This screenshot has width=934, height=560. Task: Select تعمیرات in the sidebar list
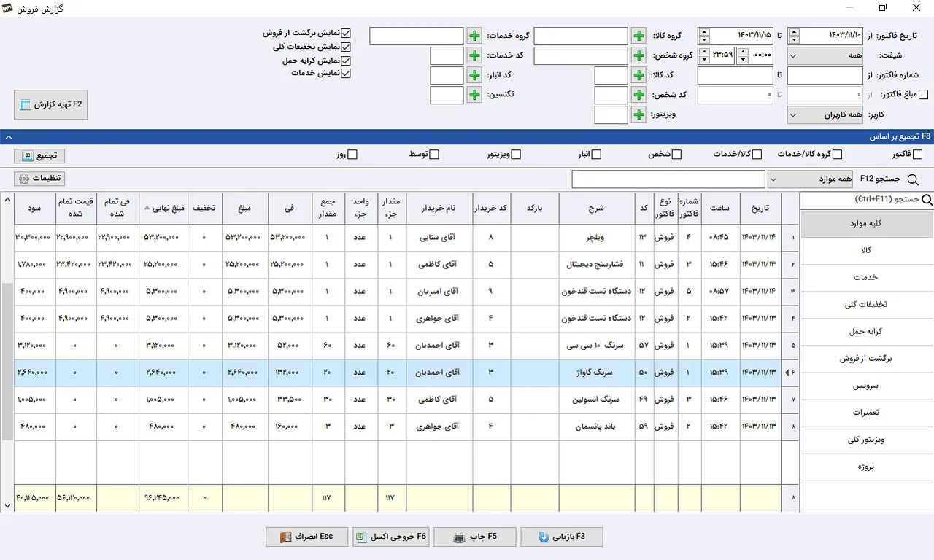(867, 413)
